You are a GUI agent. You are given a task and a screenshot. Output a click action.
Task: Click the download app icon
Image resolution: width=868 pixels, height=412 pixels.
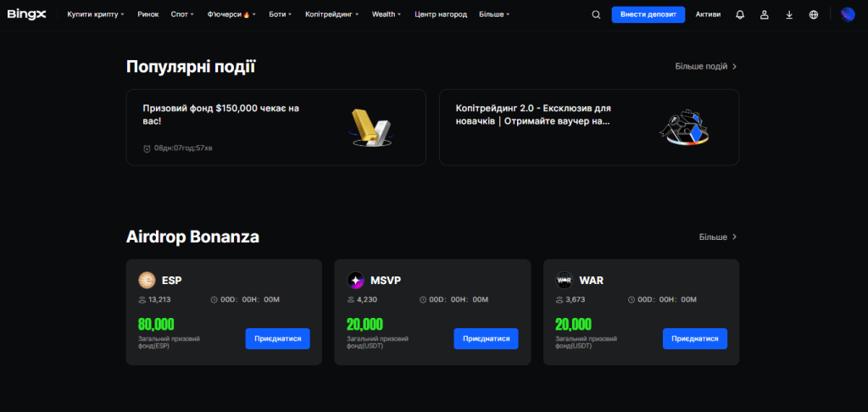click(789, 15)
